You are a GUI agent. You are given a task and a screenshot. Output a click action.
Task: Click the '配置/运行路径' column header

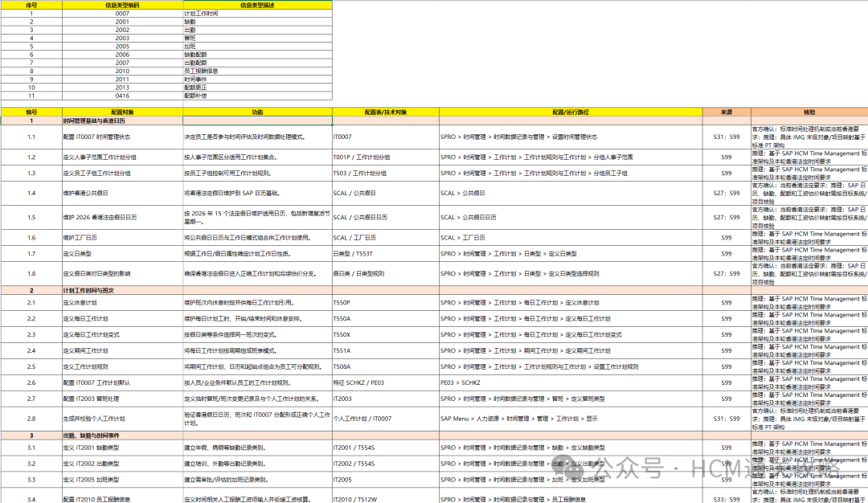[x=571, y=112]
